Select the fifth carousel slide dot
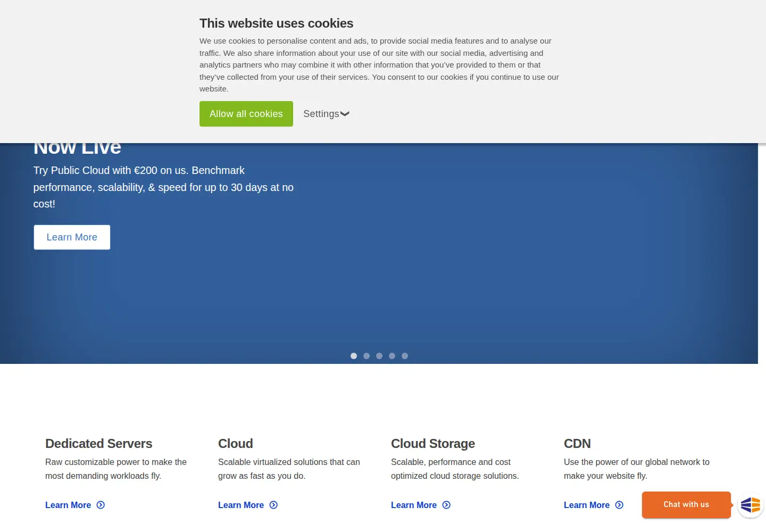The image size is (766, 532). pos(405,356)
